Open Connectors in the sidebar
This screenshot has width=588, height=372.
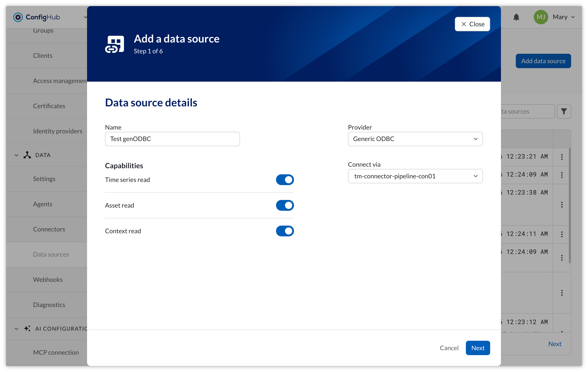coord(49,229)
